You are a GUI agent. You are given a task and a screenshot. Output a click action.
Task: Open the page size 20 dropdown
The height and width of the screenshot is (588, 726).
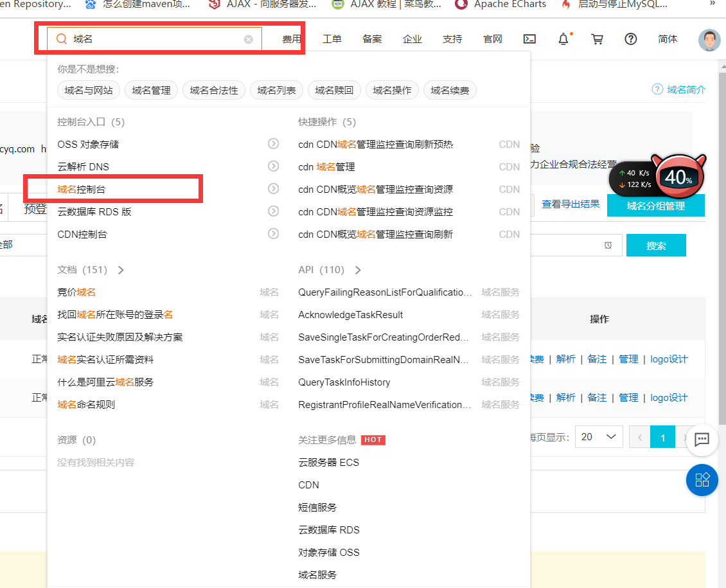pyautogui.click(x=599, y=436)
